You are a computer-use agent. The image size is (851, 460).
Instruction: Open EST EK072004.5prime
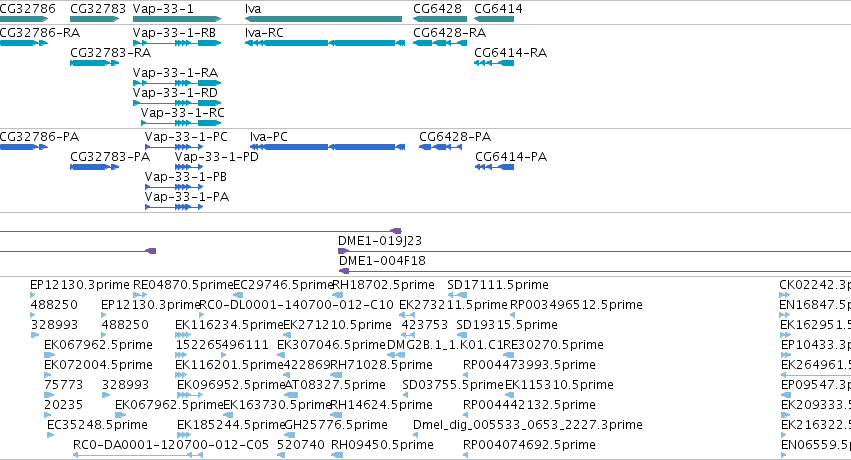point(98,365)
